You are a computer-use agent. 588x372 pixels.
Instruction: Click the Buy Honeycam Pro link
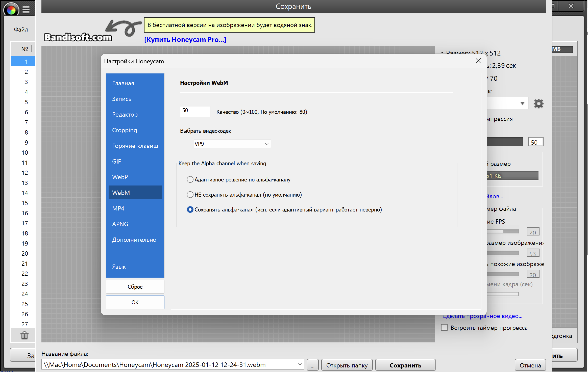tap(185, 40)
